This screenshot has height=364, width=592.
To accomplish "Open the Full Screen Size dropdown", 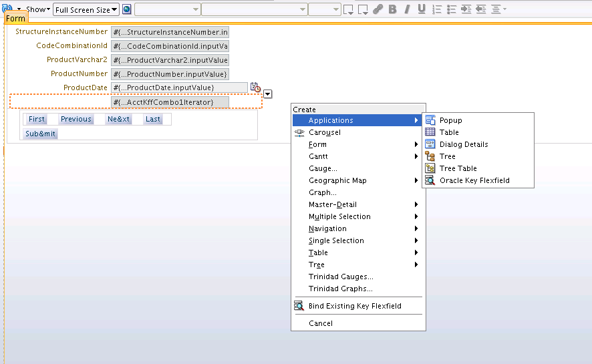I will (x=86, y=10).
